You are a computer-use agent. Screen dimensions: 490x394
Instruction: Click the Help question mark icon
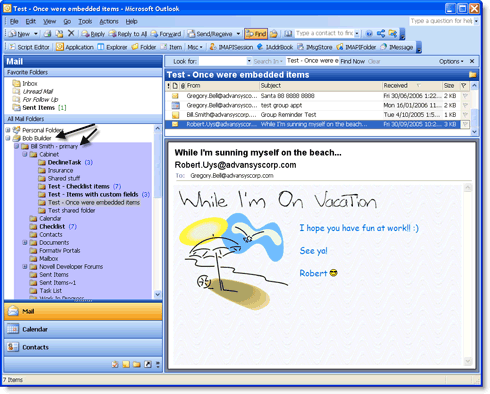tap(369, 34)
